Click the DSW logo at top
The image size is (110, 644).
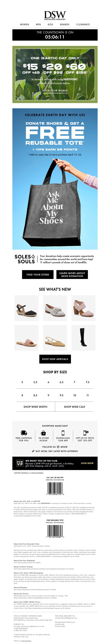point(55,15)
